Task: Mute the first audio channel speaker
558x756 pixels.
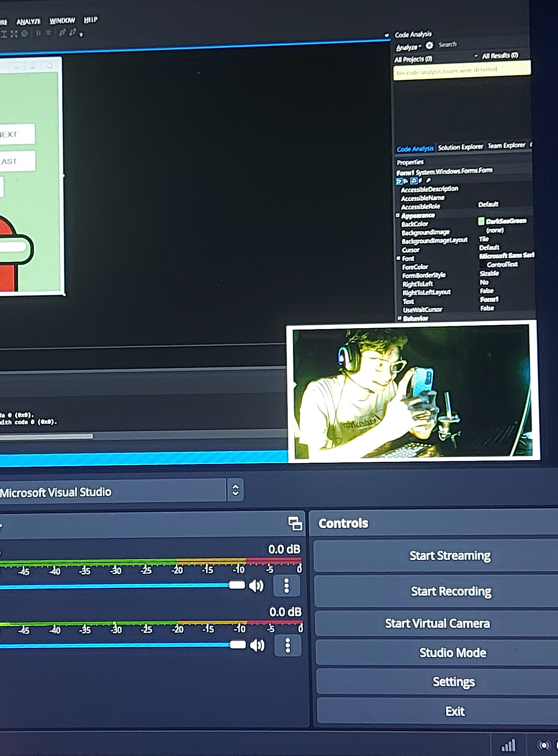Action: tap(256, 586)
